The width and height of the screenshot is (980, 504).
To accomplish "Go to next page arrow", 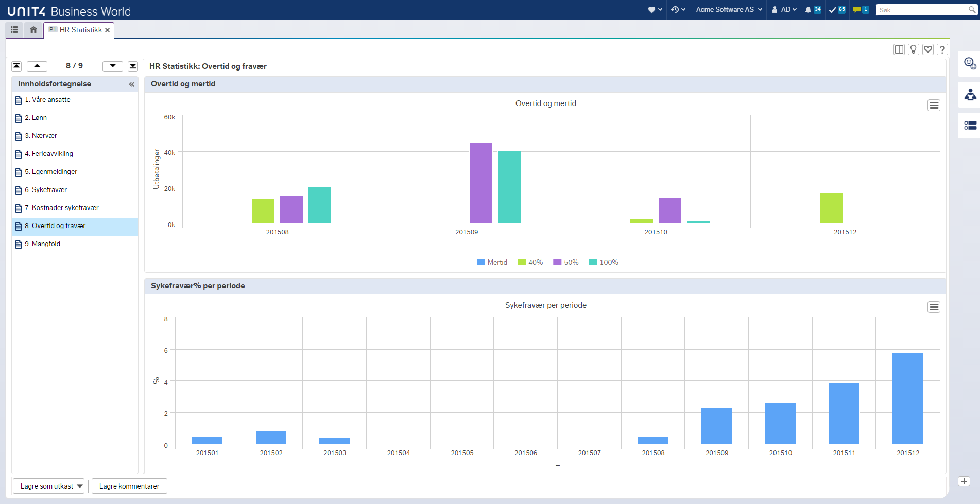I will [113, 66].
